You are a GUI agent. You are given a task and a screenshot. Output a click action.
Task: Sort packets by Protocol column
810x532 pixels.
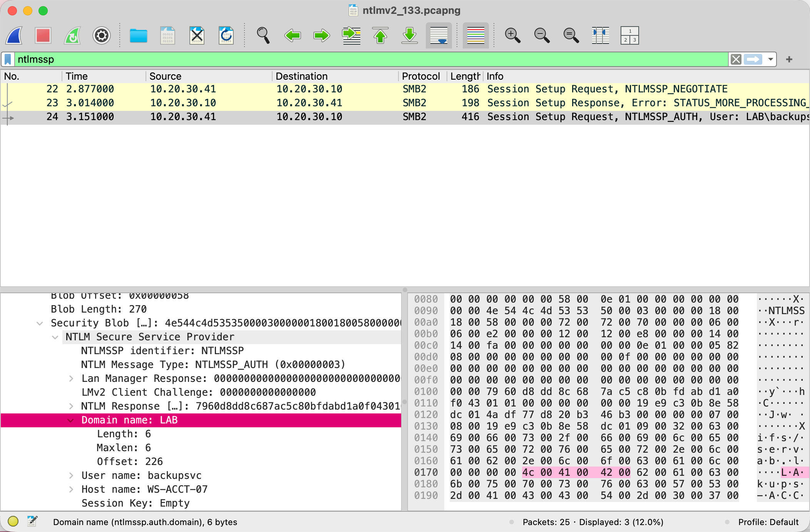(x=422, y=76)
